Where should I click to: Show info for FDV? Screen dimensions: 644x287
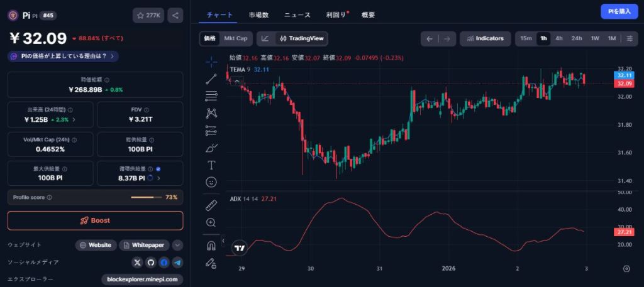(x=147, y=110)
